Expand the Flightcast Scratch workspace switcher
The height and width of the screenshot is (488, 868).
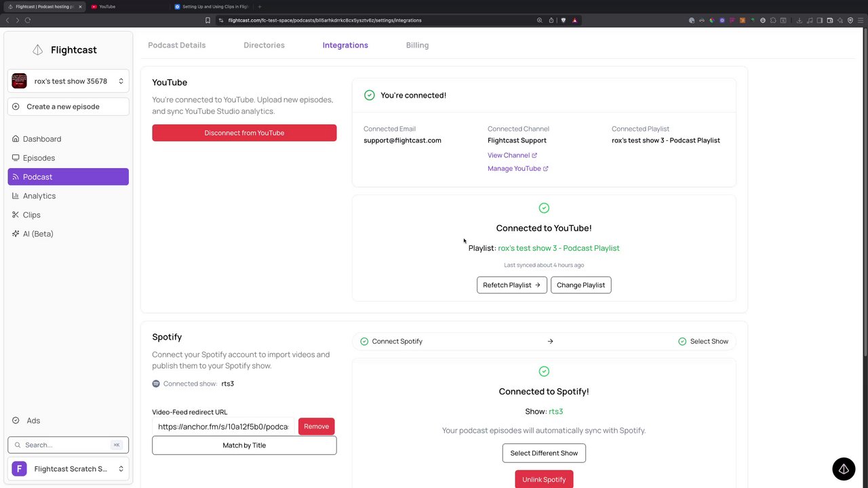pos(68,468)
